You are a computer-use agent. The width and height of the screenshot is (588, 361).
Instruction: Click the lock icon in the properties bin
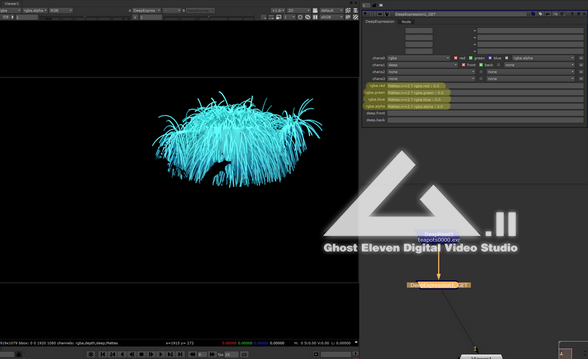point(374,5)
